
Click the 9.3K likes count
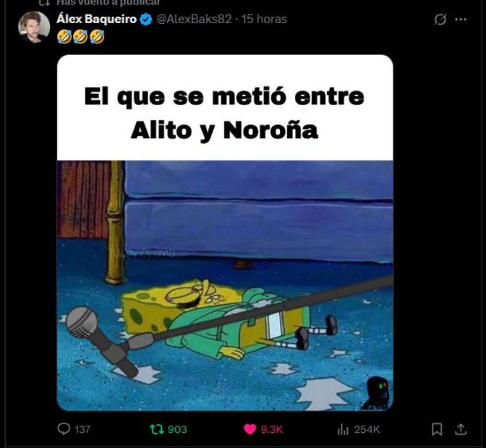point(272,430)
